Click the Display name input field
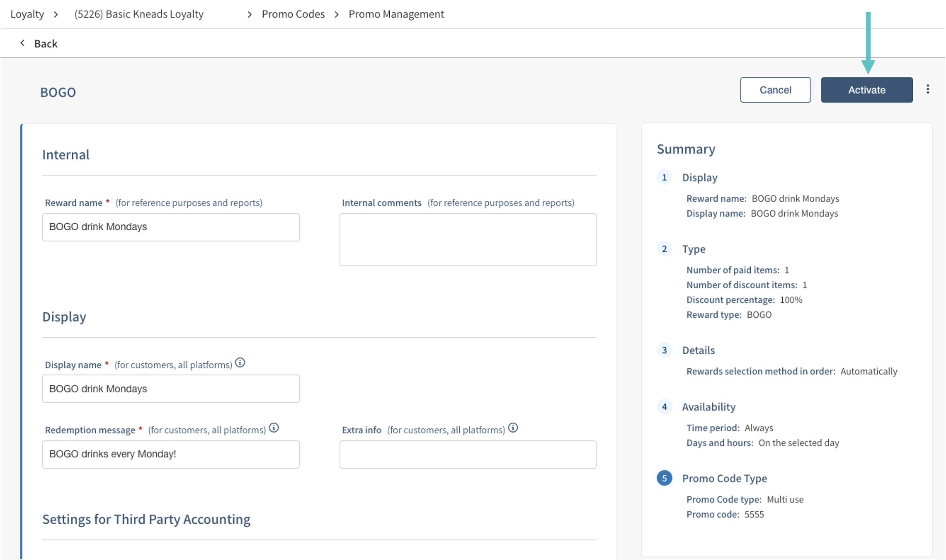 coord(170,389)
